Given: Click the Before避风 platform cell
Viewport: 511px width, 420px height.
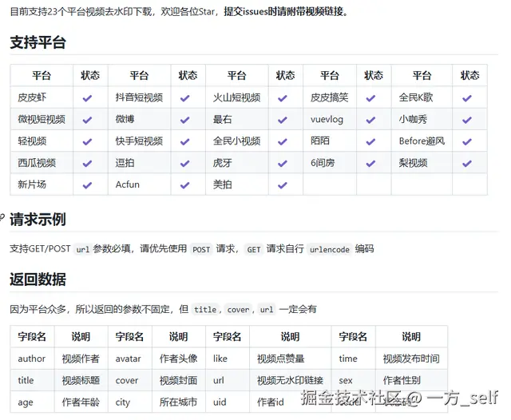Looking at the screenshot, I should coord(422,141).
